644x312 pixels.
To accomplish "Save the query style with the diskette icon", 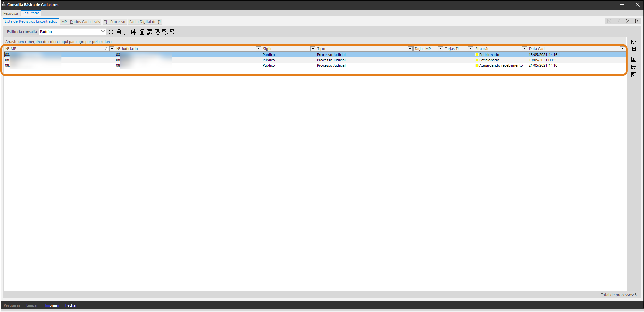I will pyautogui.click(x=111, y=32).
